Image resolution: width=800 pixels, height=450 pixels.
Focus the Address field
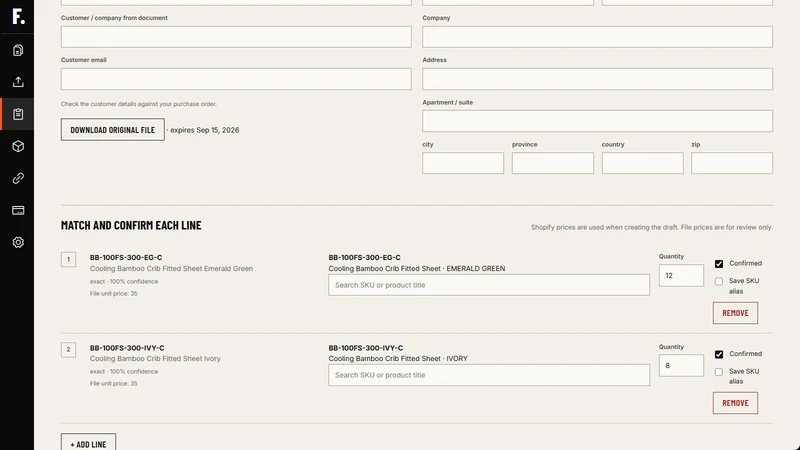[x=597, y=79]
